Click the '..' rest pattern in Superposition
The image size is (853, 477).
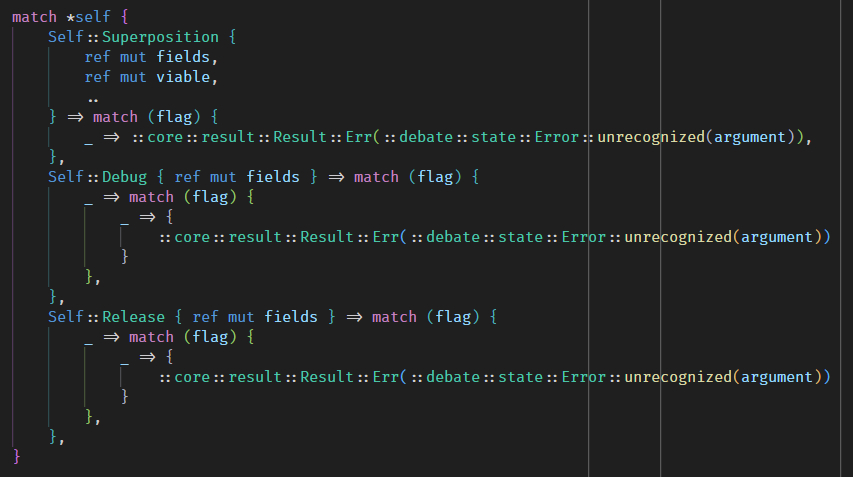[x=93, y=97]
